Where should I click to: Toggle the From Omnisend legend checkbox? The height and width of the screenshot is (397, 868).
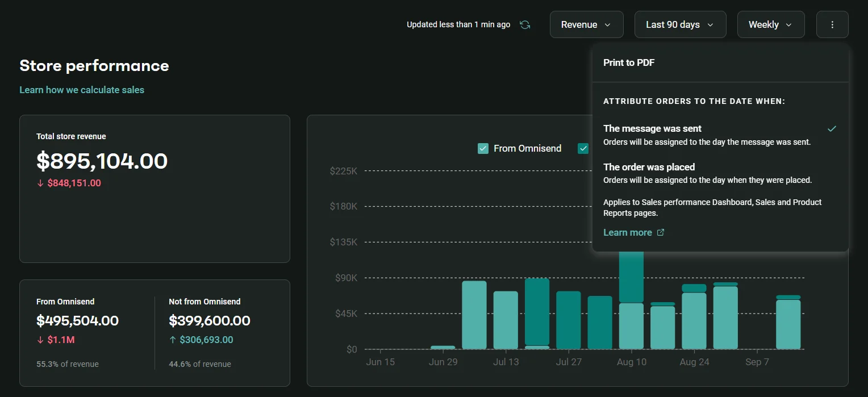pyautogui.click(x=483, y=148)
